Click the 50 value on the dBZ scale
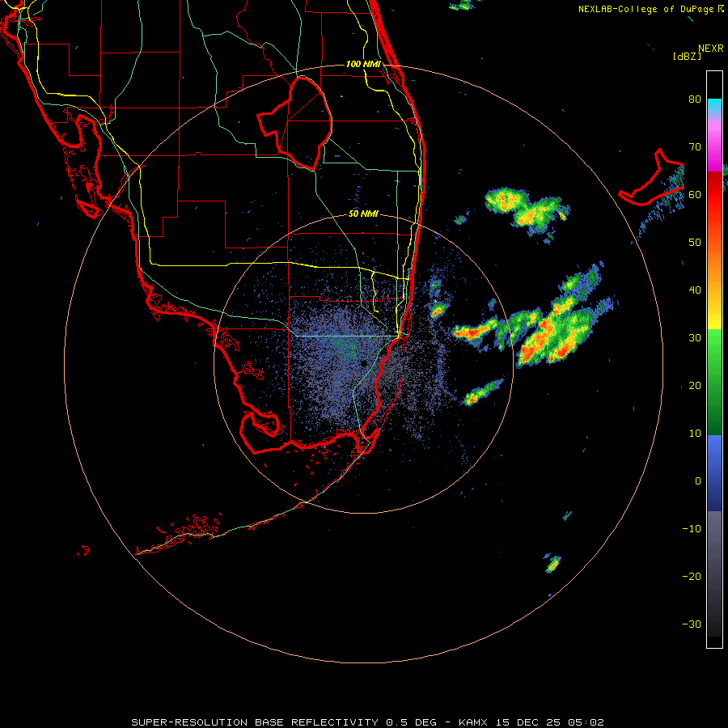The width and height of the screenshot is (728, 728). pos(695,243)
